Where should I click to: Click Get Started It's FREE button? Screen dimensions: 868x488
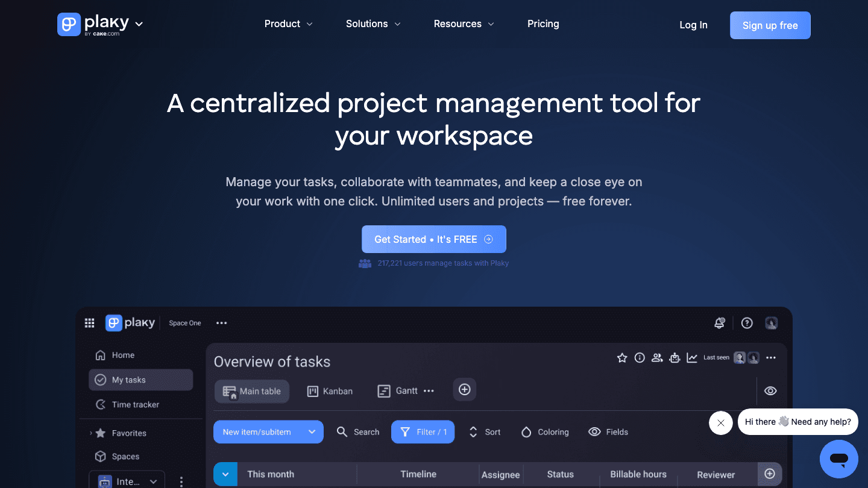pos(434,239)
